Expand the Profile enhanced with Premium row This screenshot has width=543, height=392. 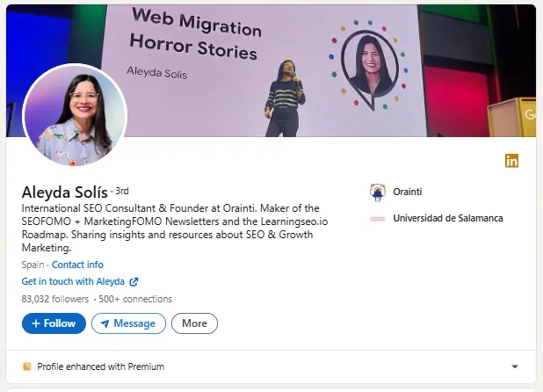pyautogui.click(x=264, y=367)
